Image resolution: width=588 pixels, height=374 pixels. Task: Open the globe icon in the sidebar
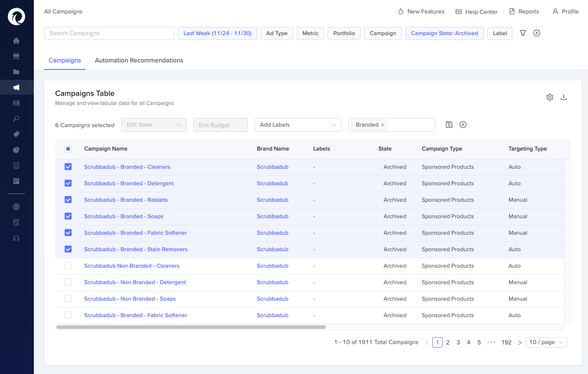(x=16, y=207)
